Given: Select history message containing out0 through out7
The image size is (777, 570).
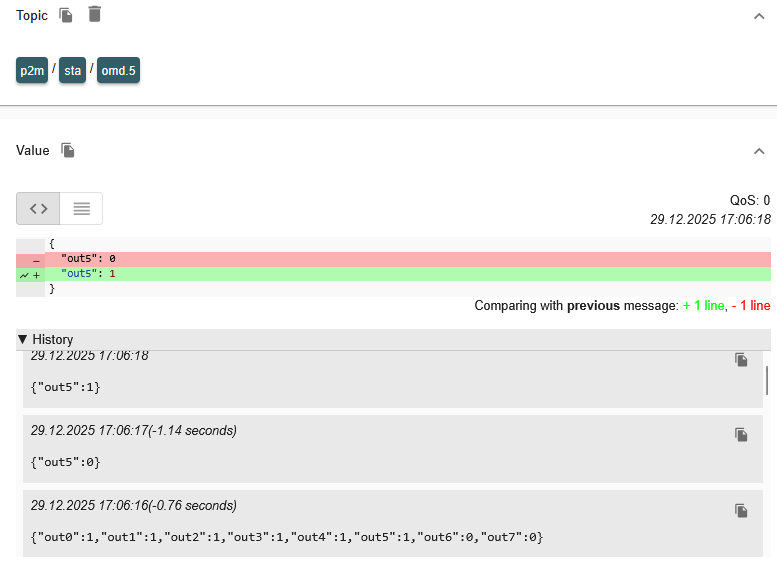Looking at the screenshot, I should 287,537.
